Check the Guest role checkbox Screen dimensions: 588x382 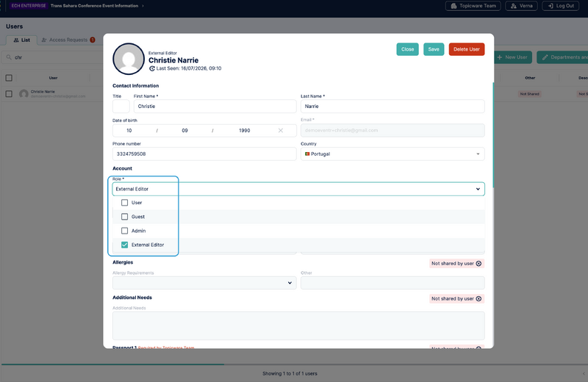(124, 217)
